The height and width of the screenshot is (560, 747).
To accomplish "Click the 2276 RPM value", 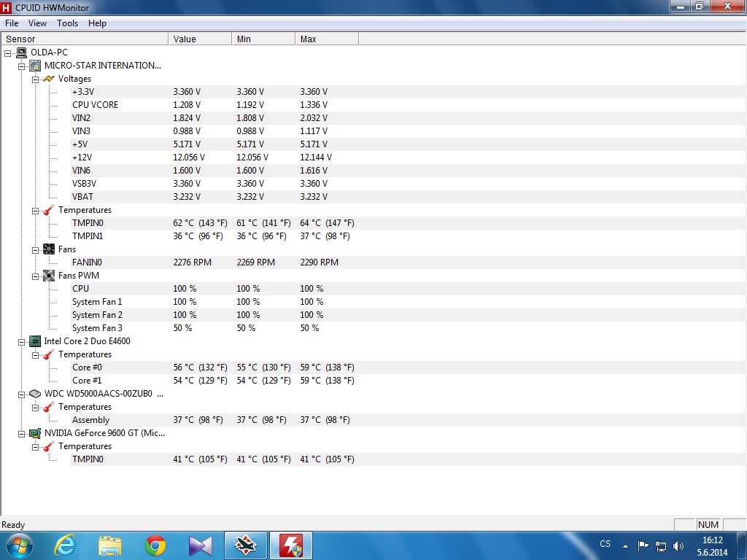I will [192, 262].
